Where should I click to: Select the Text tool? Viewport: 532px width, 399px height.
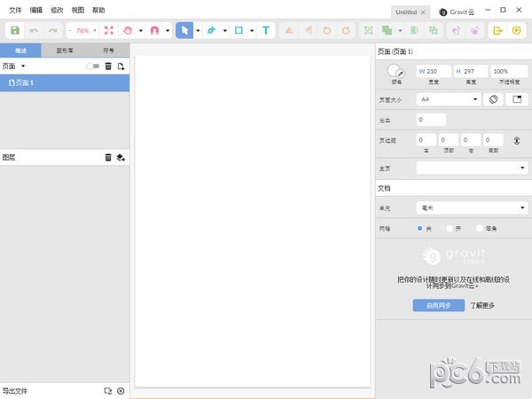tap(265, 30)
